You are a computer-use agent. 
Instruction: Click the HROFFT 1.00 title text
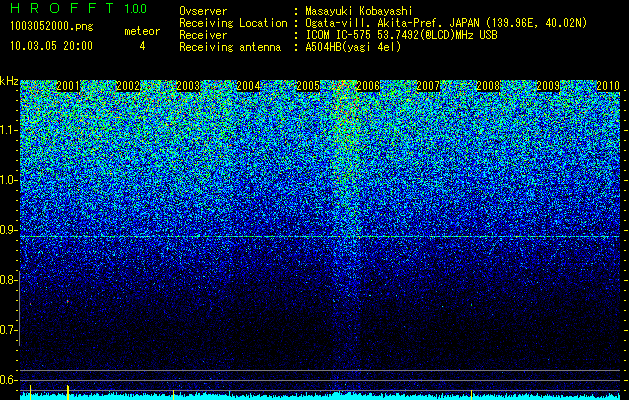78,8
